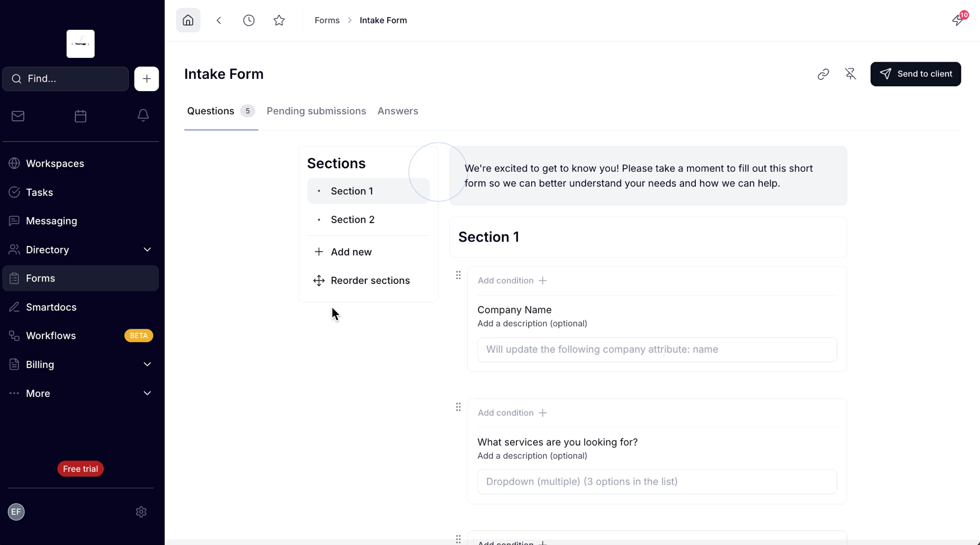Expand the Directory menu chevron
The height and width of the screenshot is (545, 980).
point(147,249)
